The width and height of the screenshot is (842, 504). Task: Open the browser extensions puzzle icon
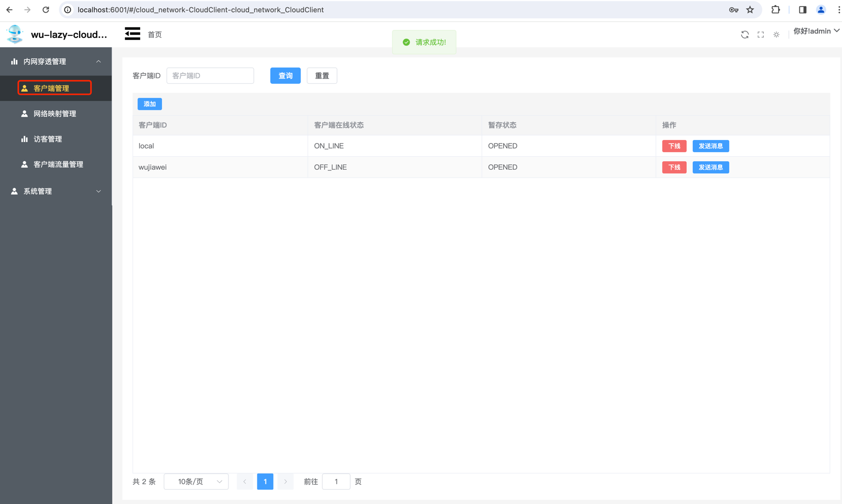click(776, 10)
